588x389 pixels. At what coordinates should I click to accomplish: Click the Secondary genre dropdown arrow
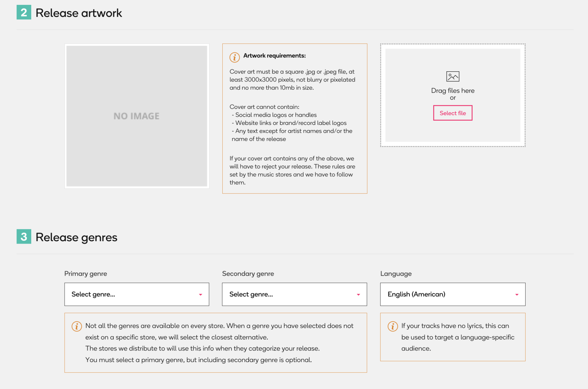(x=358, y=294)
